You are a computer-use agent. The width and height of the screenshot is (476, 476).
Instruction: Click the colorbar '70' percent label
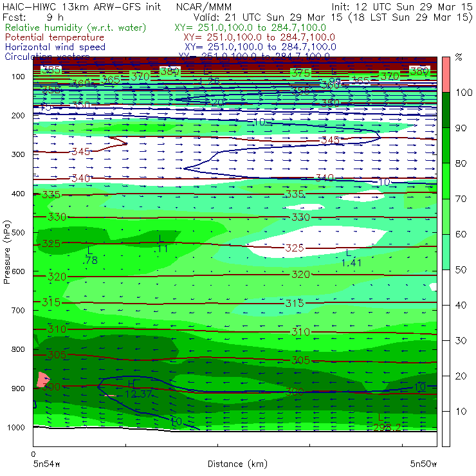[x=461, y=199]
